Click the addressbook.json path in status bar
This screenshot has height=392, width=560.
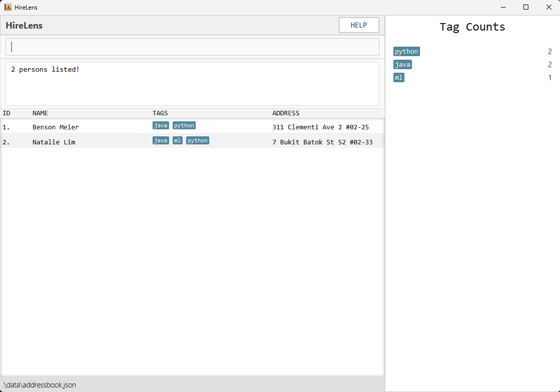point(38,384)
